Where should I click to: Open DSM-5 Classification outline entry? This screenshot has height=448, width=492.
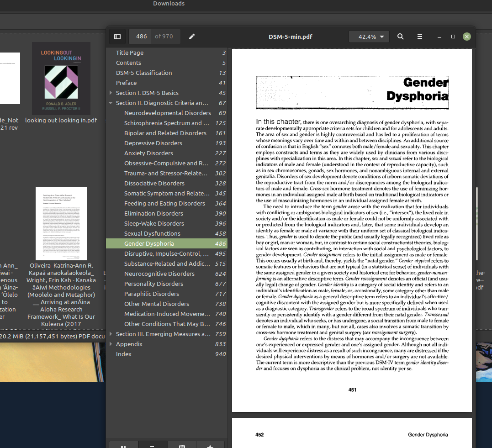click(x=167, y=73)
